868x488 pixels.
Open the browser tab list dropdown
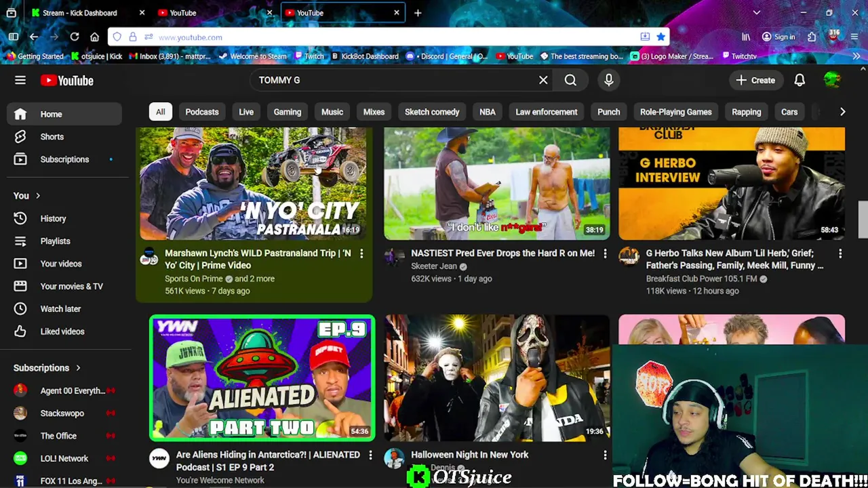[x=757, y=13]
